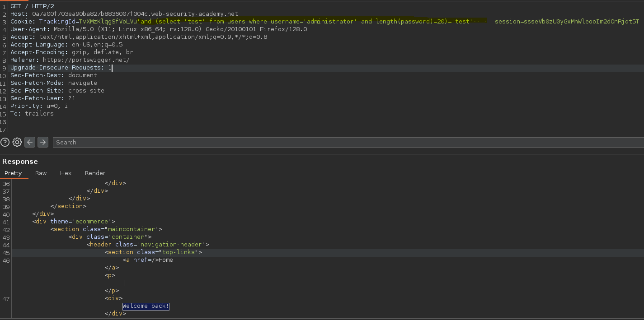Click the div class="container" line
The image size is (644, 320).
(x=110, y=237)
